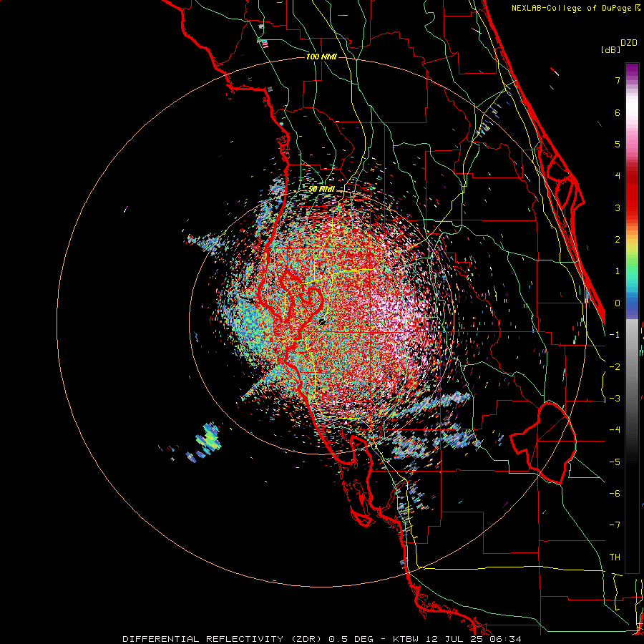
Task: Click the 0 value on the scale
Action: point(618,303)
